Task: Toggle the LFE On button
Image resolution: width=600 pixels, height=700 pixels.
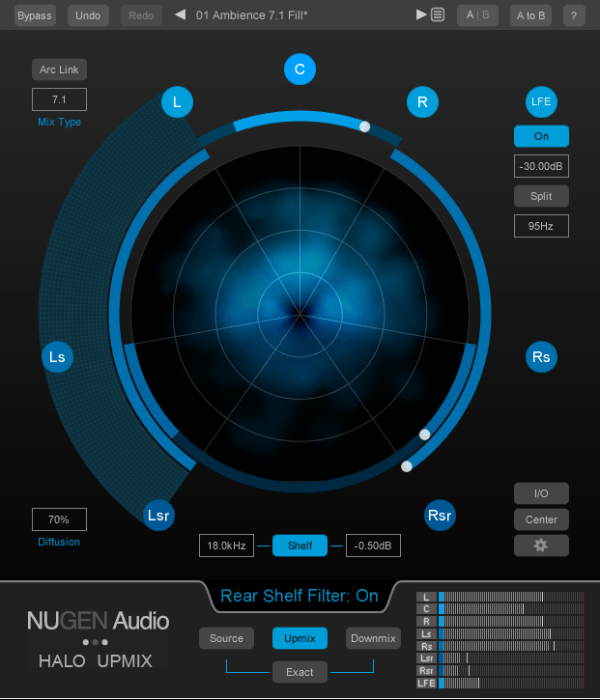Action: tap(541, 136)
